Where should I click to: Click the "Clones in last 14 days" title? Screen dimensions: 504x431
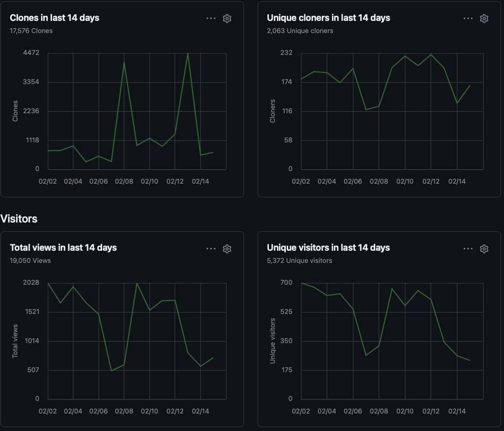[x=54, y=18]
